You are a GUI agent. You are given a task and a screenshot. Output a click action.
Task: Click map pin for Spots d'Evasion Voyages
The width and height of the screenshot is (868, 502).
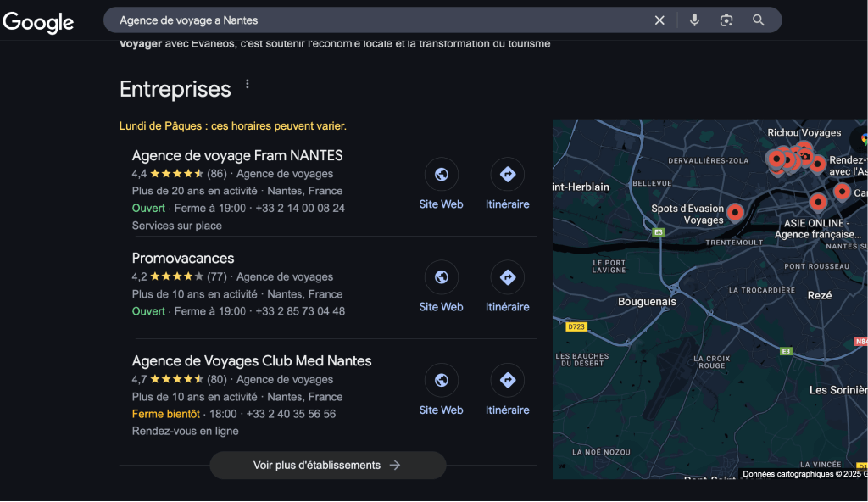(x=735, y=212)
